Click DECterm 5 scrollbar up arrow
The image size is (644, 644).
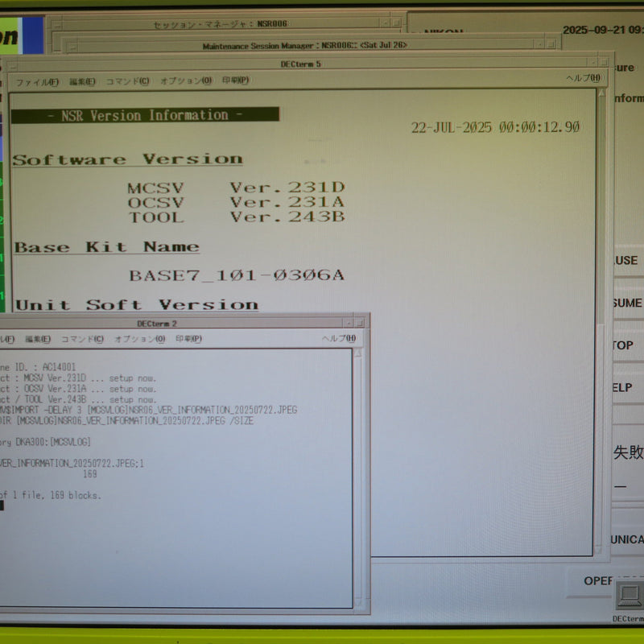[601, 93]
